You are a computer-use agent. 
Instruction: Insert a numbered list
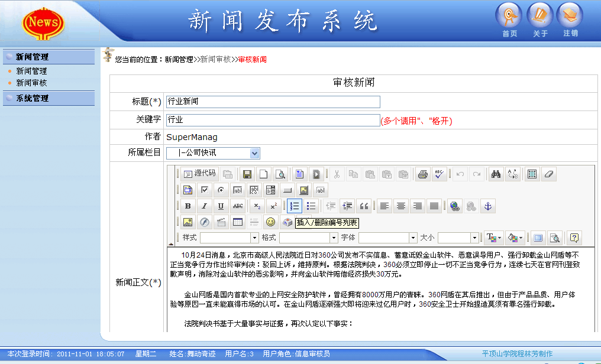pyautogui.click(x=295, y=206)
